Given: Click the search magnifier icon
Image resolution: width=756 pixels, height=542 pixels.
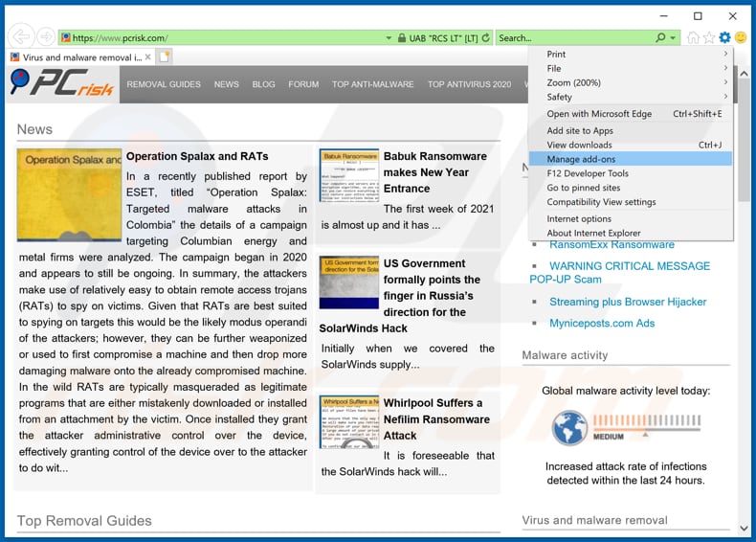Looking at the screenshot, I should [660, 37].
